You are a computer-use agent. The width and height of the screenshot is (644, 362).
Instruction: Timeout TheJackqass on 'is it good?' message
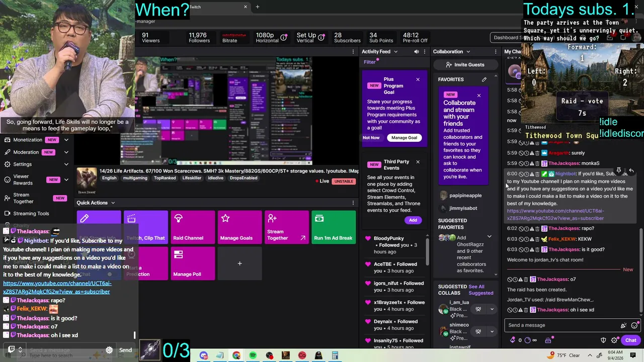(526, 250)
